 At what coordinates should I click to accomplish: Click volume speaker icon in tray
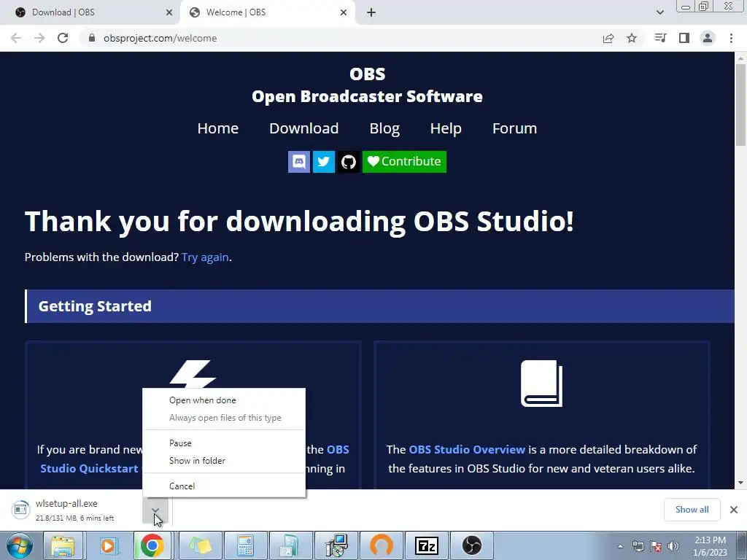(x=673, y=546)
